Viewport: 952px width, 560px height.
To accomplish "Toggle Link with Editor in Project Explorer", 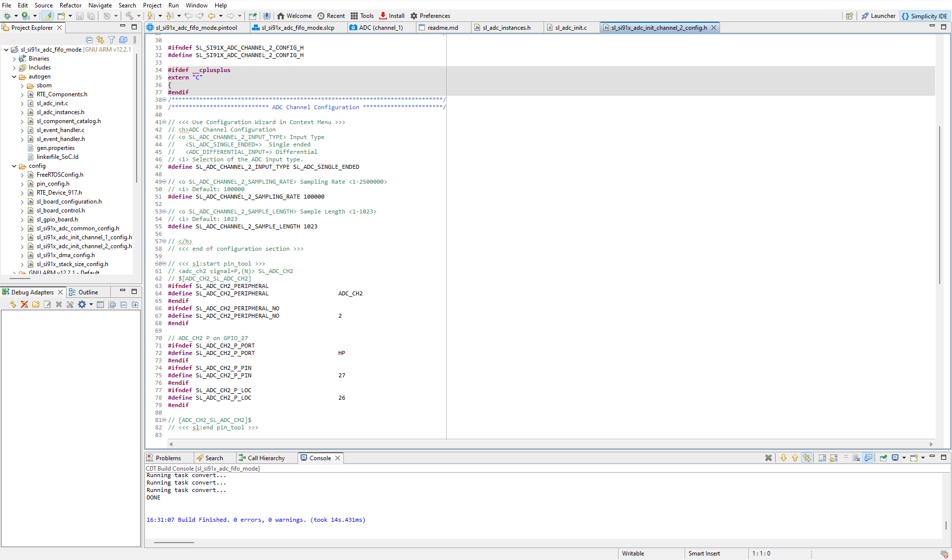I will click(x=100, y=40).
